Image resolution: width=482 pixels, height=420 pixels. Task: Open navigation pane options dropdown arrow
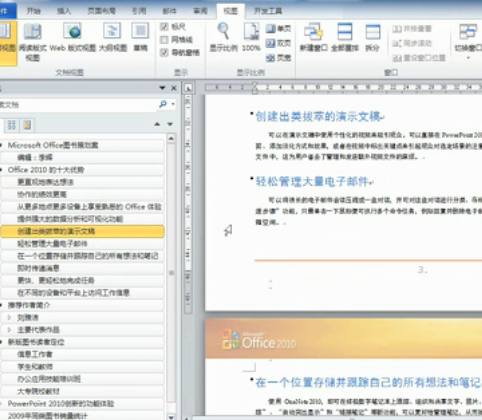tap(162, 88)
